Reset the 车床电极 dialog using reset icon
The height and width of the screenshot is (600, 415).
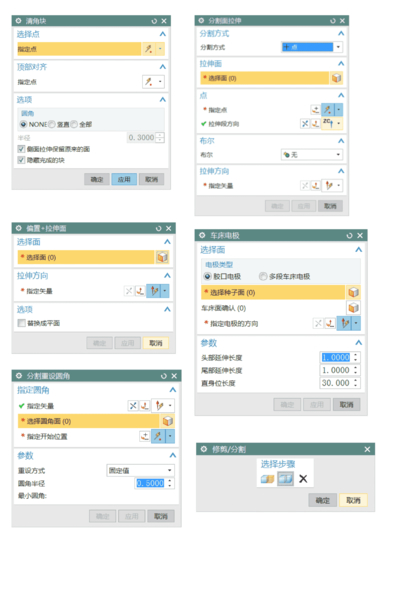[349, 236]
